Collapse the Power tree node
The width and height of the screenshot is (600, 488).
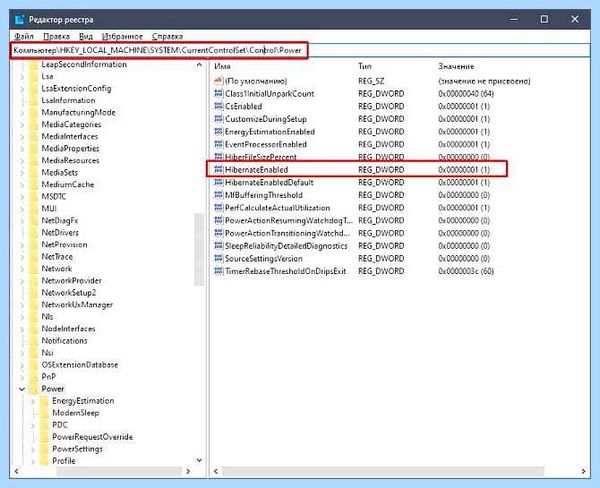coord(22,389)
